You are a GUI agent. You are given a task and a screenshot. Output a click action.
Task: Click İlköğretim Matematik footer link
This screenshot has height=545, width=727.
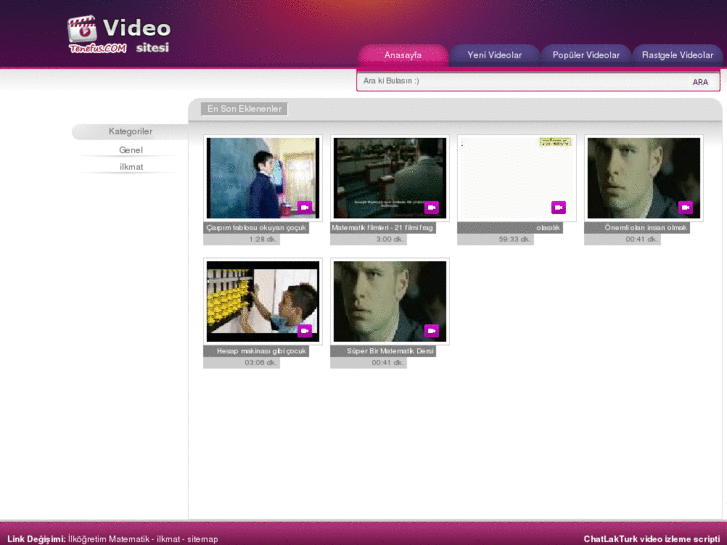click(110, 539)
